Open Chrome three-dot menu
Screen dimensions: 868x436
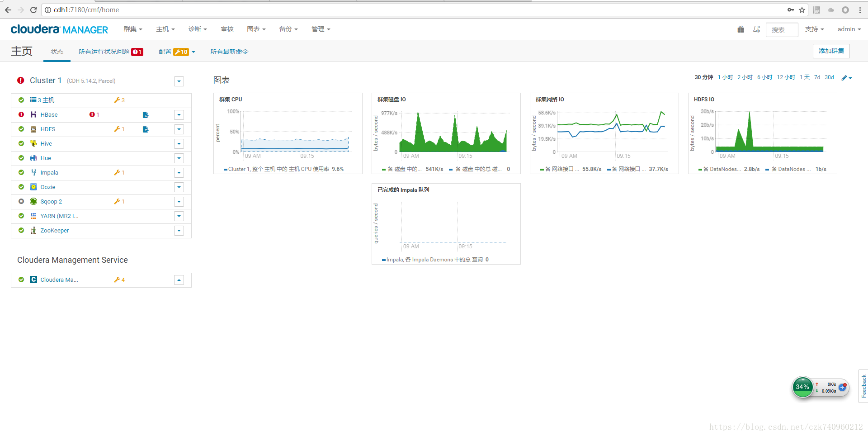click(860, 10)
